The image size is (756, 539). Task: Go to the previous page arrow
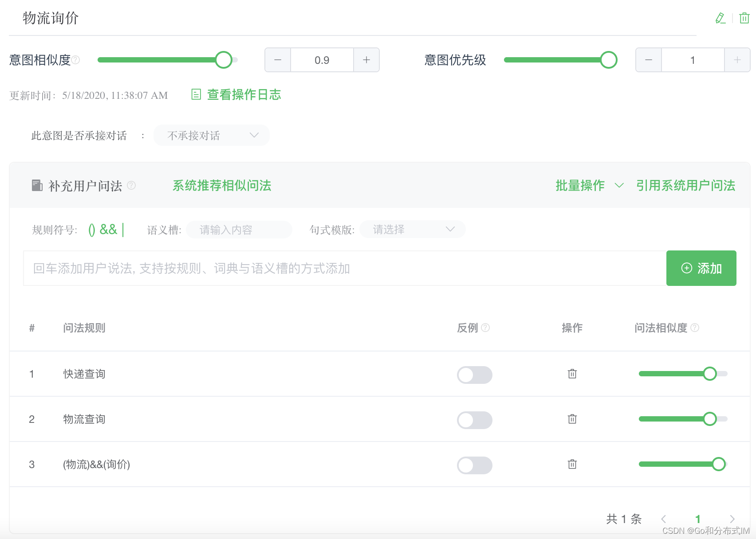click(x=664, y=519)
